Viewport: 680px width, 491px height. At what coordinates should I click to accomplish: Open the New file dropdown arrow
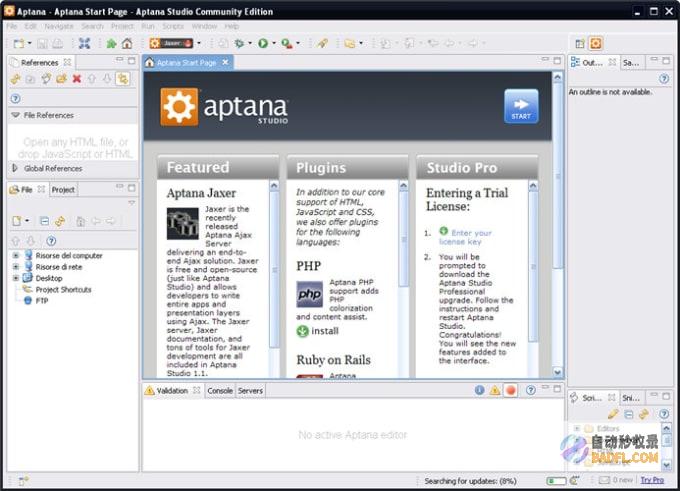29,43
